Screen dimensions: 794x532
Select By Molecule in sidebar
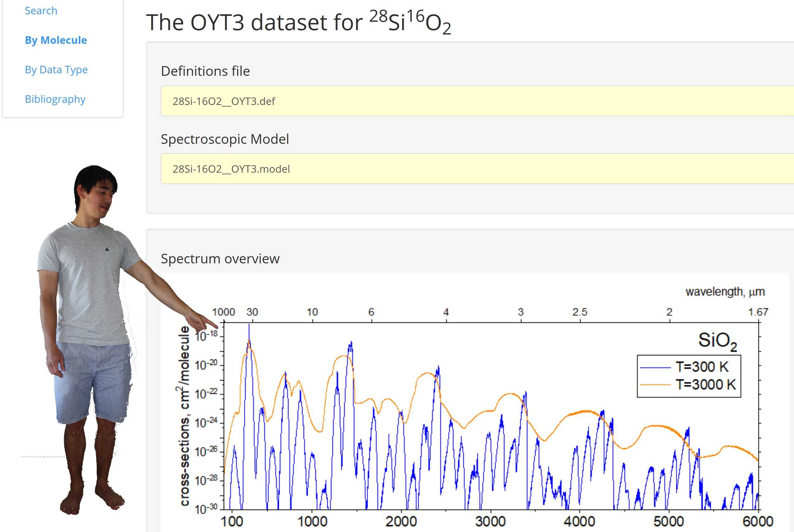point(56,40)
